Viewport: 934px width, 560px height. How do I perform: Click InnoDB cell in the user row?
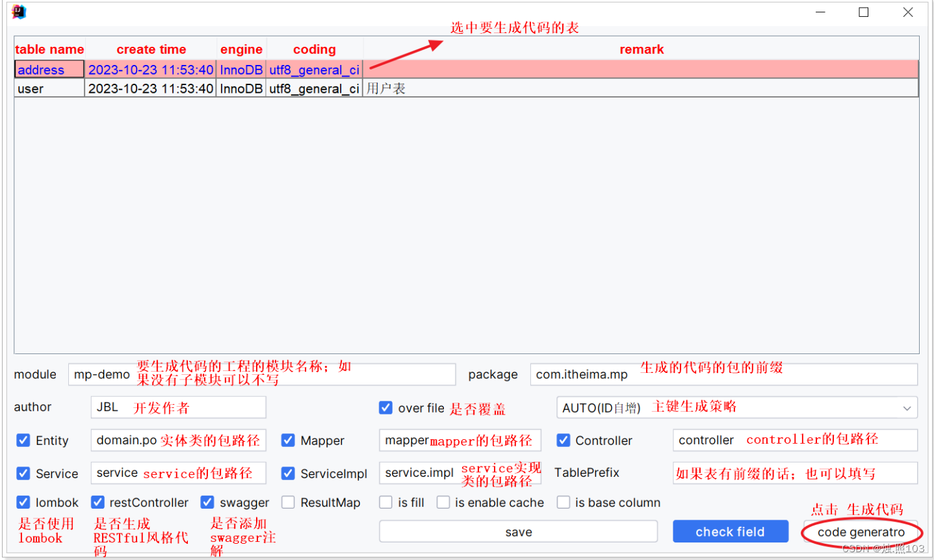241,88
